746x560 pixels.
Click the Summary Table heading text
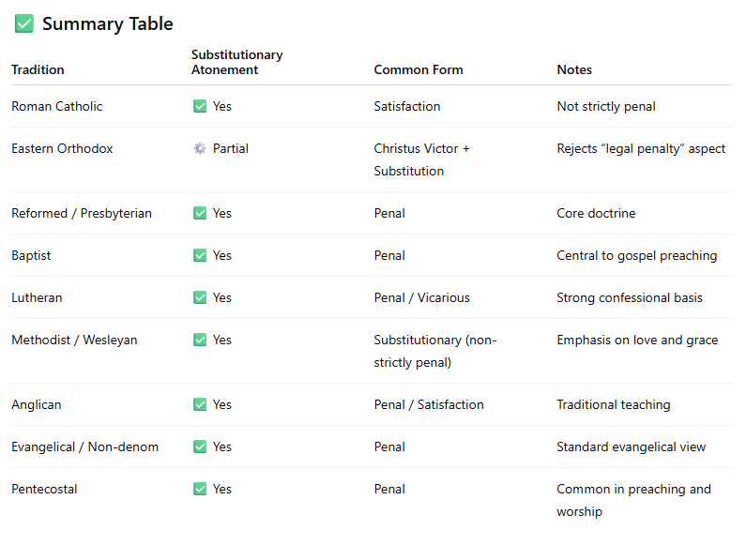click(107, 24)
